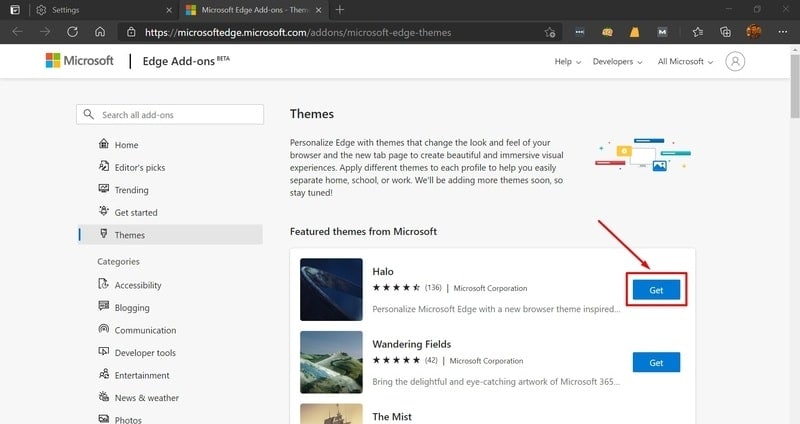
Task: View site information lock icon
Action: coord(131,32)
